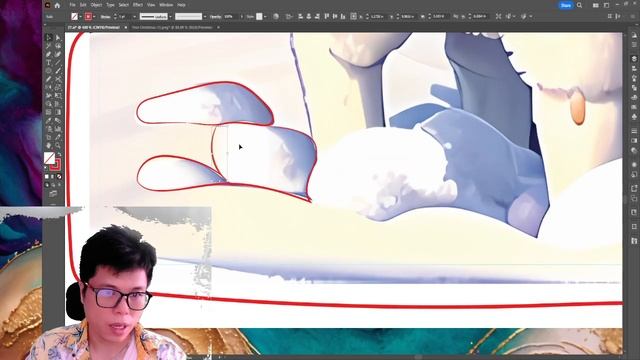Open the control bar fill dropdown arrow

click(x=80, y=16)
